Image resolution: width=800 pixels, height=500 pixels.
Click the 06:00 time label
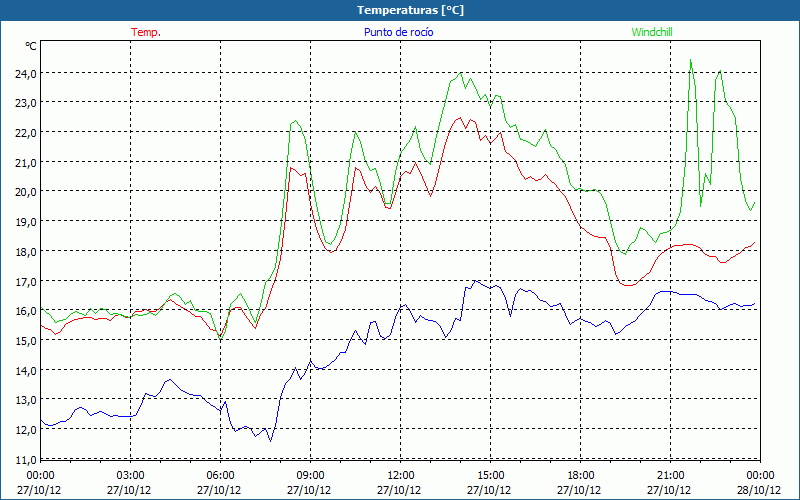point(220,475)
